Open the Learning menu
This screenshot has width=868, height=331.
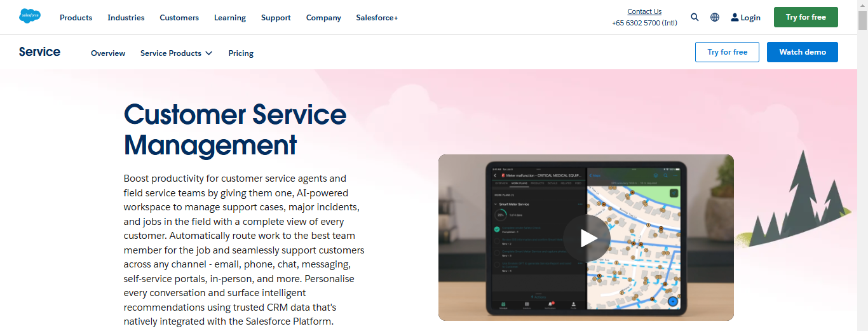pyautogui.click(x=230, y=18)
